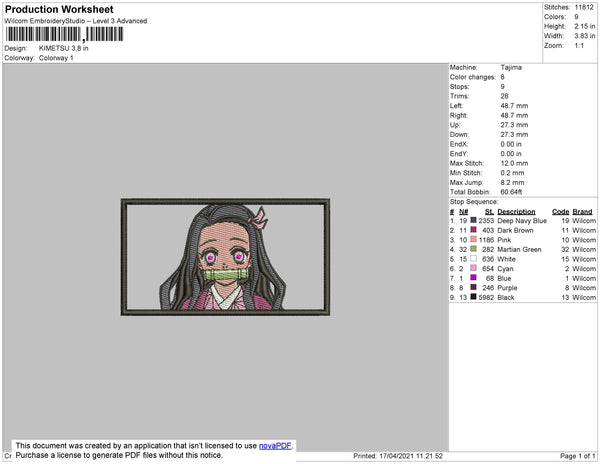This screenshot has width=600, height=464.
Task: Click the 'Color changes:' label
Action: pyautogui.click(x=473, y=77)
